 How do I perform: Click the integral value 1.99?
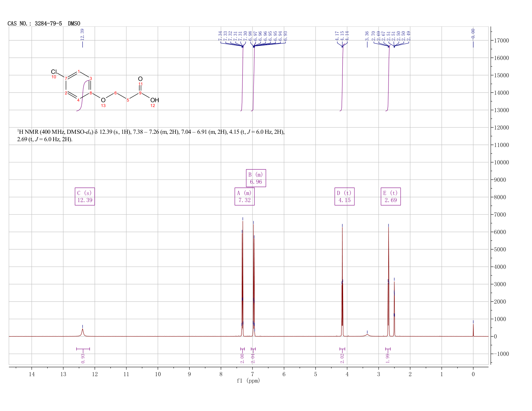click(388, 358)
